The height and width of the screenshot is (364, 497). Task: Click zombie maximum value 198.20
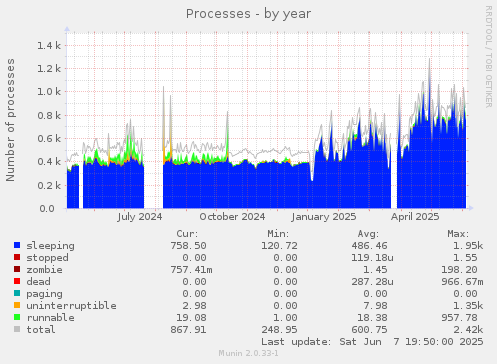tap(459, 270)
